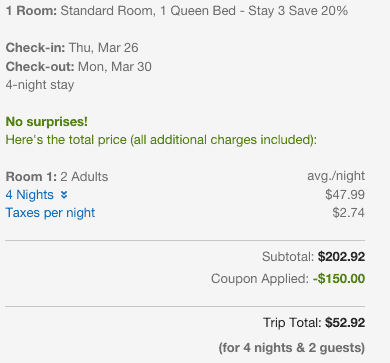
Task: Click the $2.74 tax amount
Action: coord(349,213)
